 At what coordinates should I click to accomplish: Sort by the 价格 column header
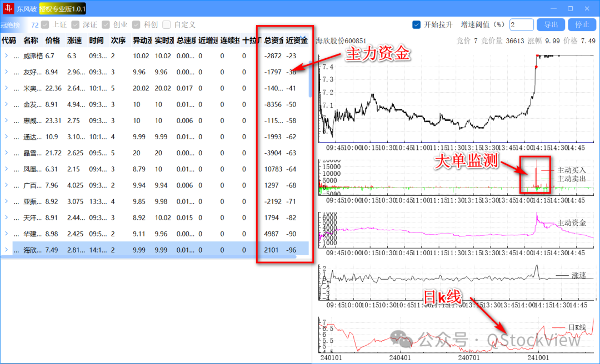click(54, 41)
